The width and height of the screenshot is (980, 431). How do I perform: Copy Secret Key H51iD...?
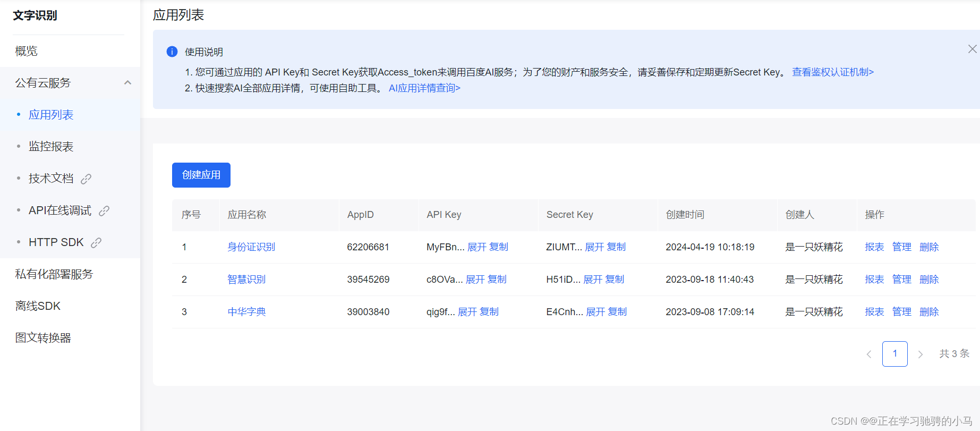pos(615,280)
